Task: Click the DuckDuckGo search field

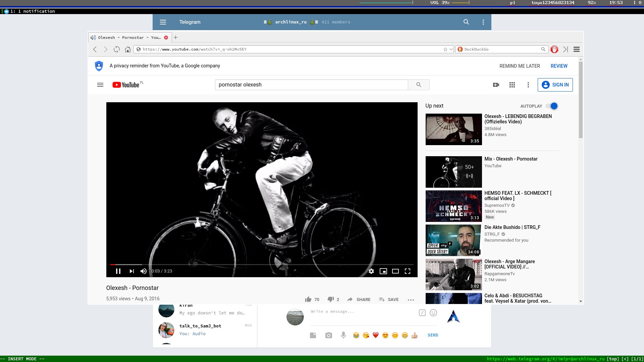Action: tap(502, 49)
